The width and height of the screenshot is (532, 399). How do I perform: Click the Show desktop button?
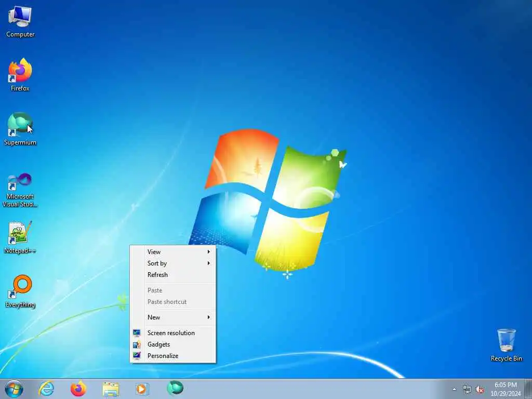pos(528,389)
